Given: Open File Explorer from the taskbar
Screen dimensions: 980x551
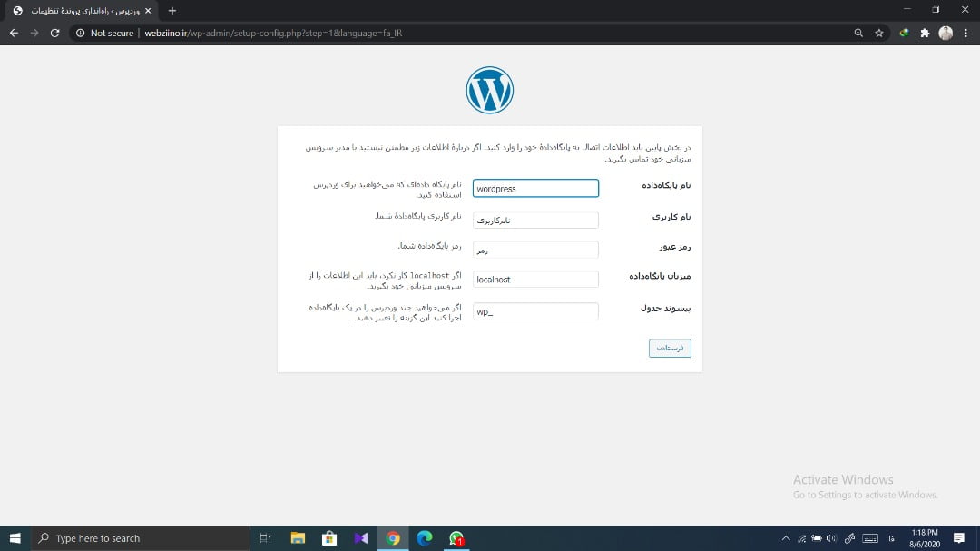Looking at the screenshot, I should (298, 538).
